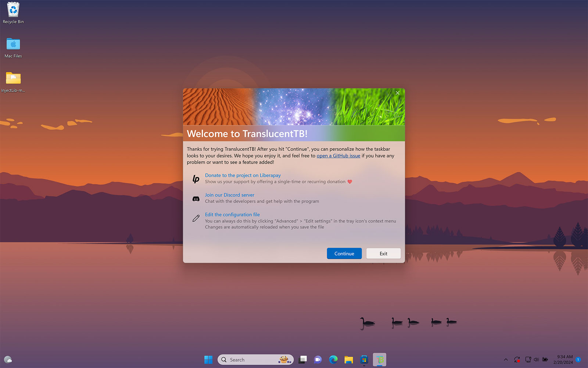
Task: Click the 'Welcome to TranslucentTB!' heading
Action: pos(247,134)
